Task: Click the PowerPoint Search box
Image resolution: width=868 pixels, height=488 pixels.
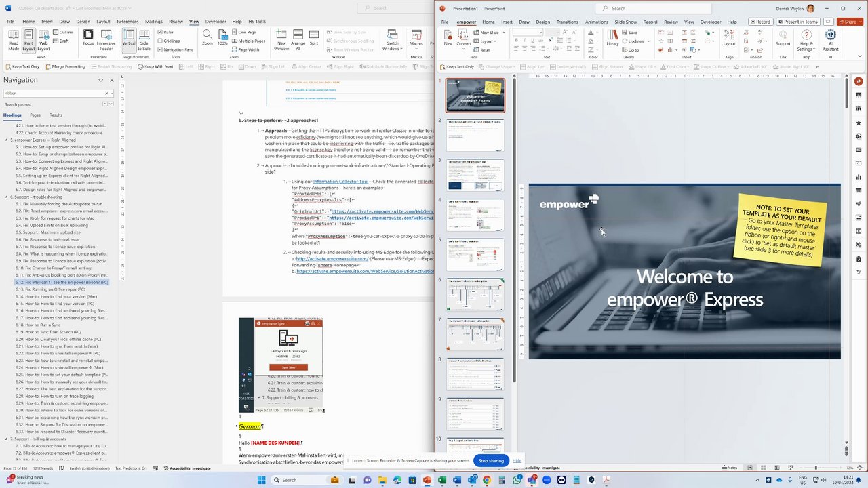Action: point(654,8)
